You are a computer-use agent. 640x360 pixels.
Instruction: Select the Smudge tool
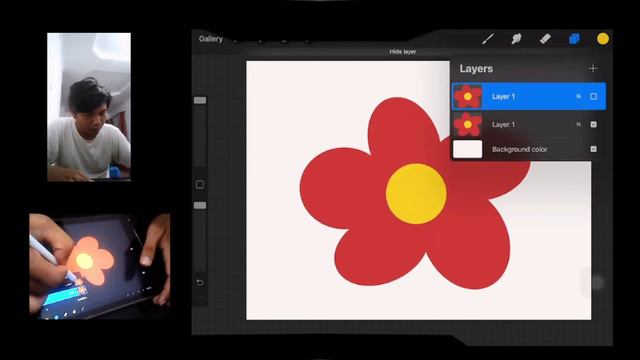click(x=516, y=39)
